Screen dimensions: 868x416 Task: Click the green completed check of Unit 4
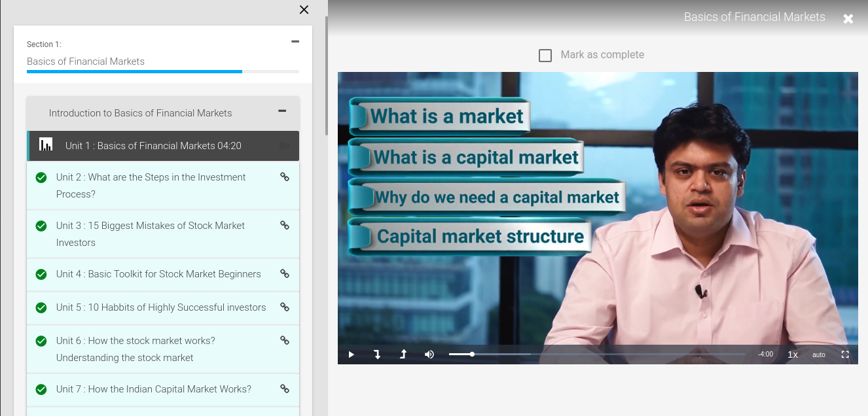[41, 274]
